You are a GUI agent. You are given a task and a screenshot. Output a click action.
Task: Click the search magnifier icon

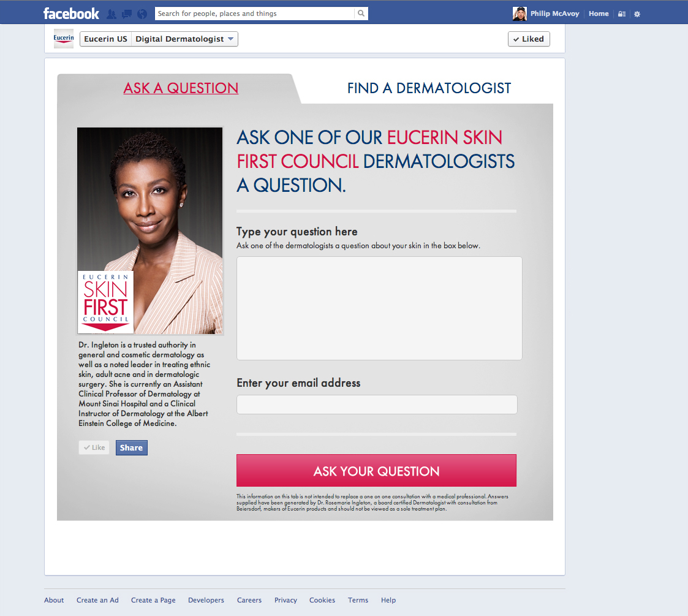pos(361,13)
